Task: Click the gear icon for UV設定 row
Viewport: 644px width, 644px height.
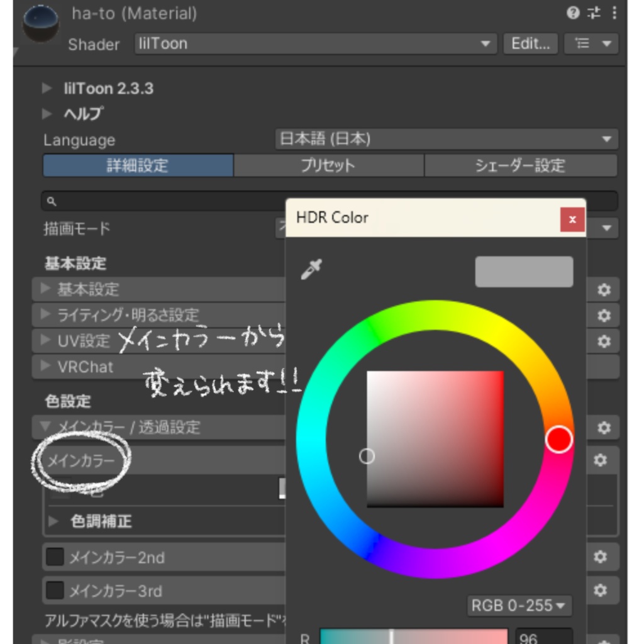Action: coord(604,341)
